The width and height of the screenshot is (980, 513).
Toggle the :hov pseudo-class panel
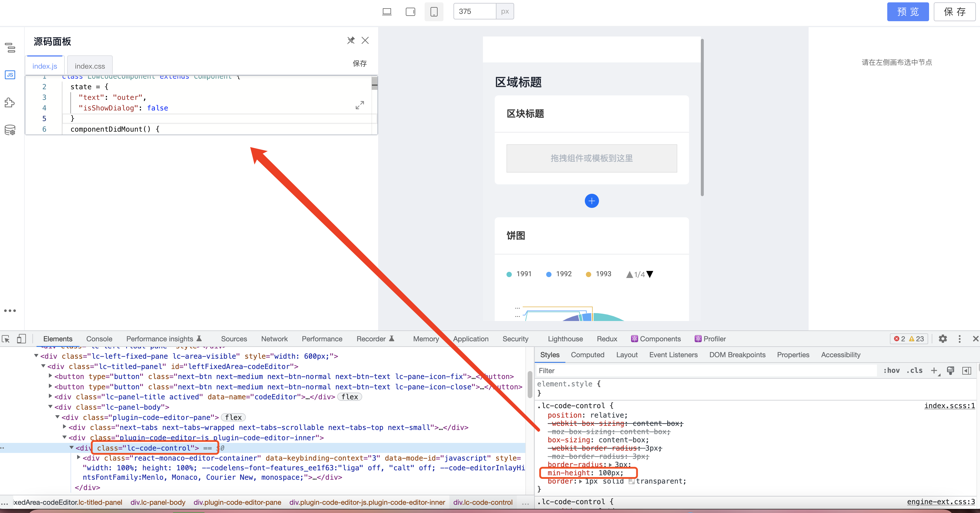click(892, 370)
